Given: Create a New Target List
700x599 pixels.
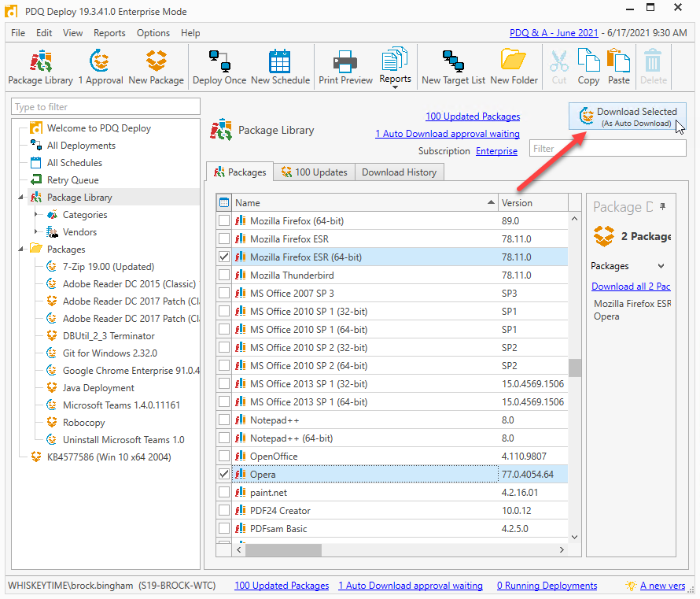Looking at the screenshot, I should [453, 67].
